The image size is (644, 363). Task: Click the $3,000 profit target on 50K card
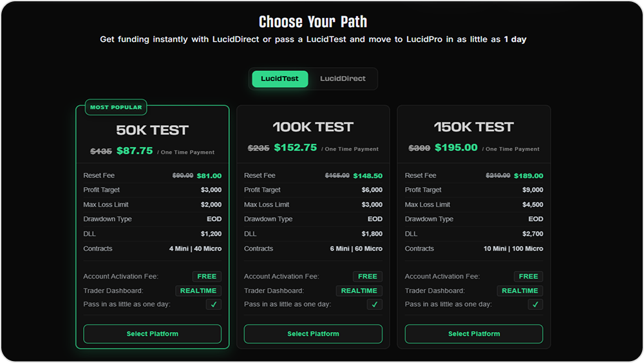tap(211, 190)
